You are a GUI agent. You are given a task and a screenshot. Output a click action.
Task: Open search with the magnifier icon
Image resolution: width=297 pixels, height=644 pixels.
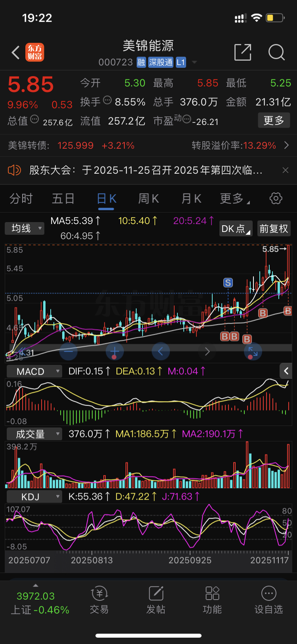pyautogui.click(x=276, y=52)
